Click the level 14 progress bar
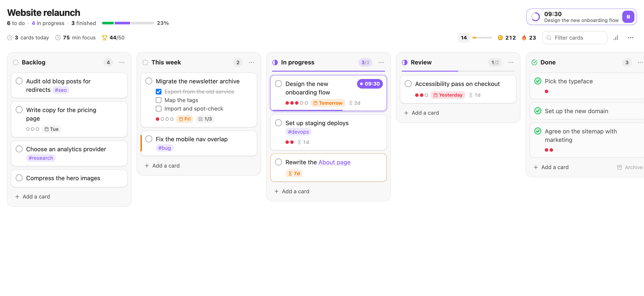 click(x=482, y=38)
